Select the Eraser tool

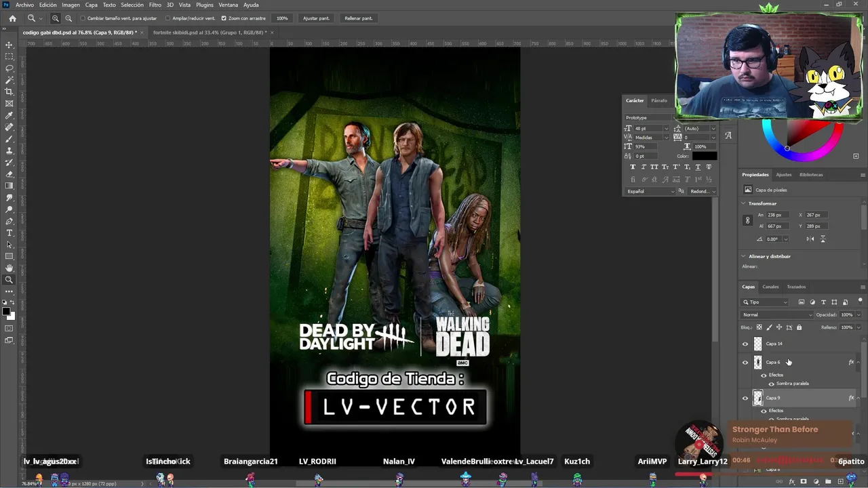coord(9,174)
